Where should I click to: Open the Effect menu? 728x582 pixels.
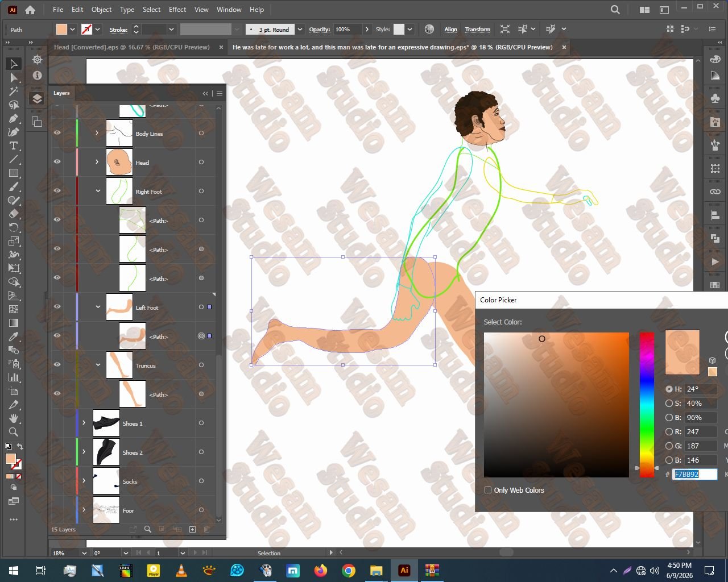click(x=177, y=10)
